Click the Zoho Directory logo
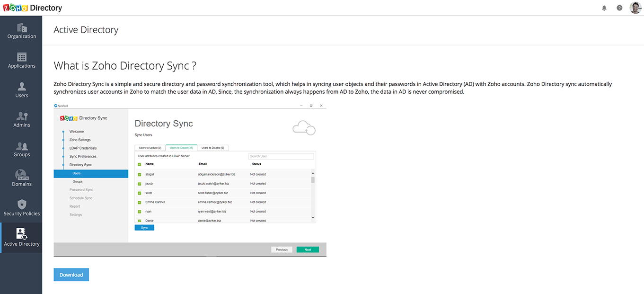 (33, 8)
